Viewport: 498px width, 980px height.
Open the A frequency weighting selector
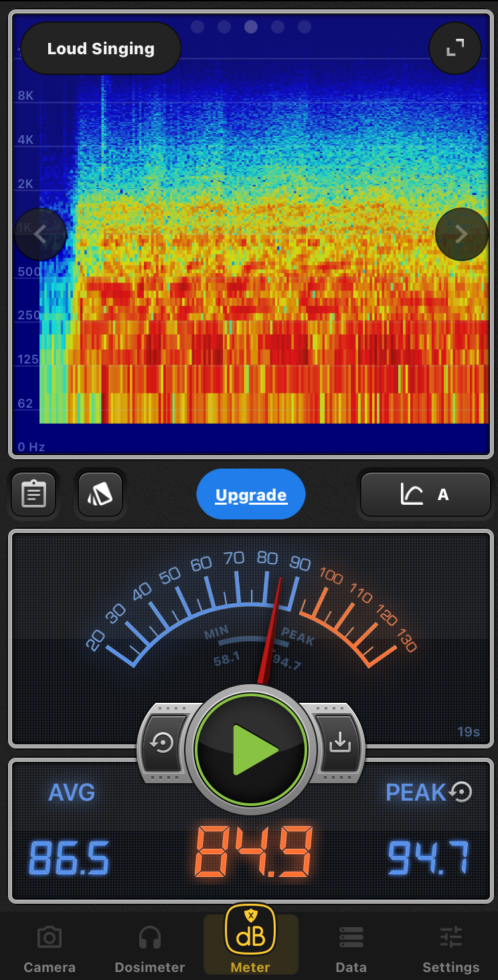pos(426,495)
